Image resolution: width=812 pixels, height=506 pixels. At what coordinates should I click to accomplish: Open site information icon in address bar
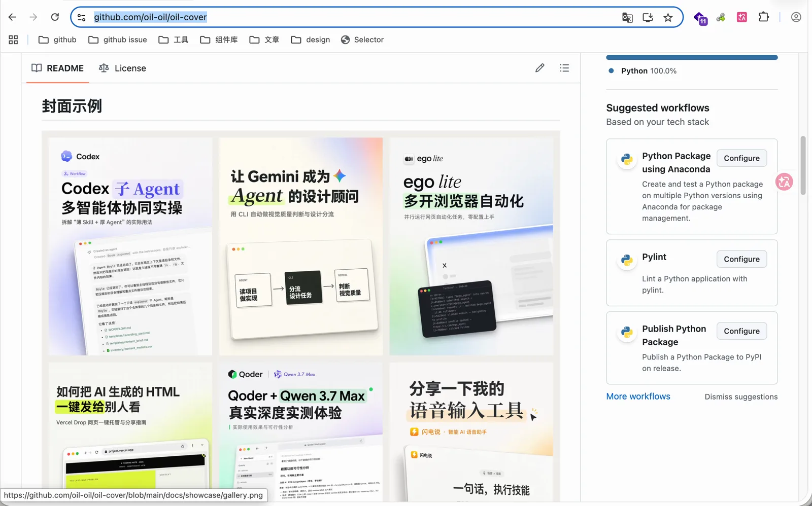tap(81, 17)
